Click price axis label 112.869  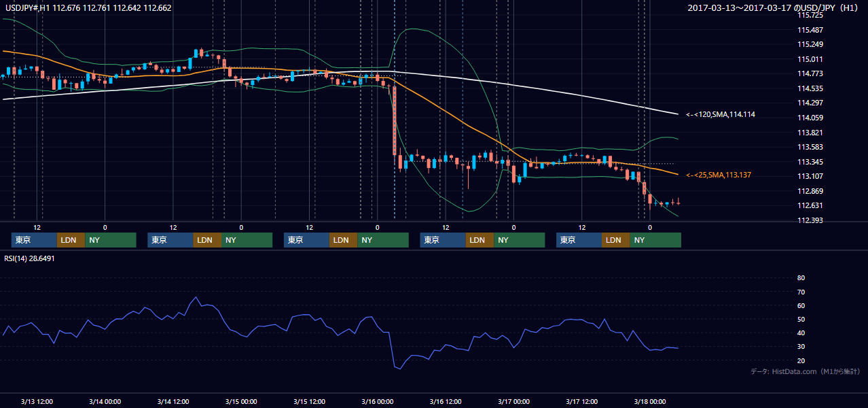pyautogui.click(x=810, y=191)
